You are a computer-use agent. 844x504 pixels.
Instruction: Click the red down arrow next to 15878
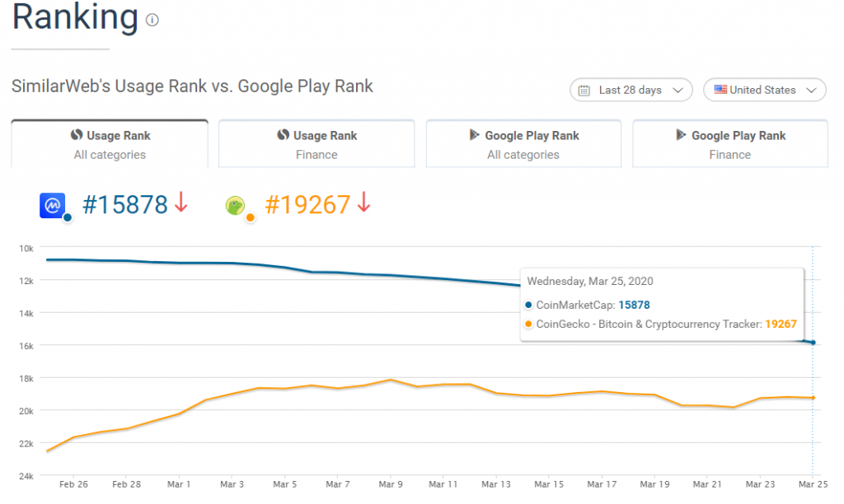tap(180, 204)
